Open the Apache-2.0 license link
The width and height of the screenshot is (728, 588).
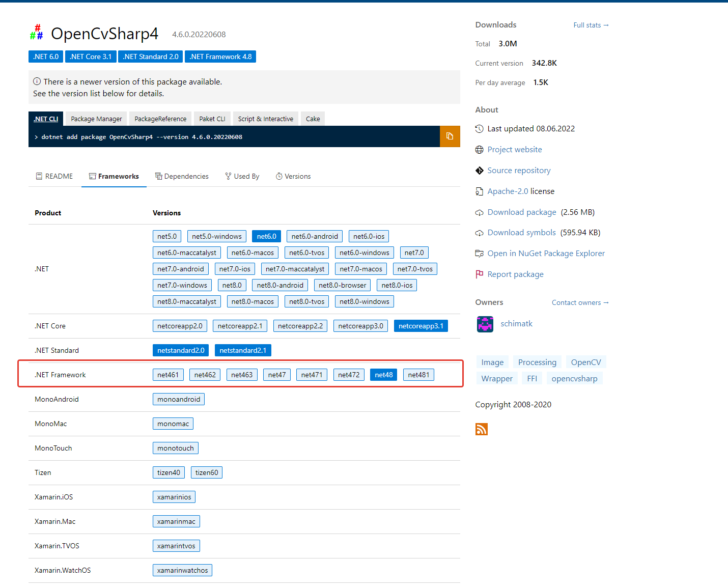point(508,191)
